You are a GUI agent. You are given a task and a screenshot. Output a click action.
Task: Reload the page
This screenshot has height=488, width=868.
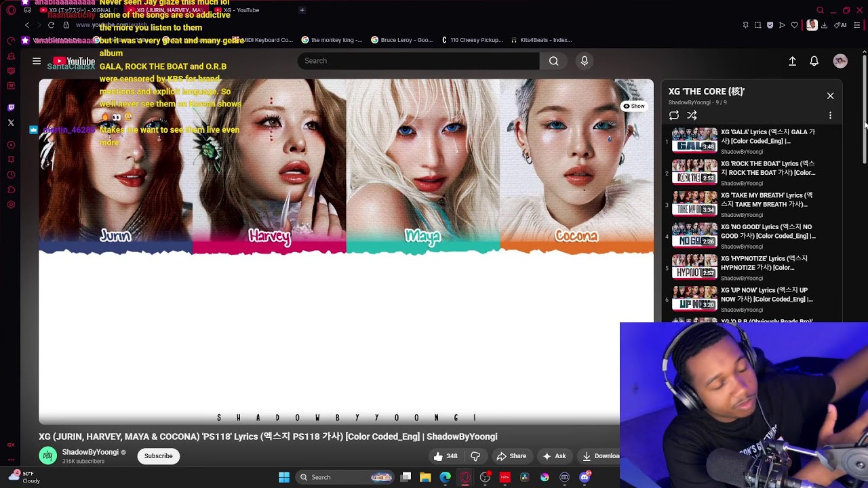click(x=51, y=25)
